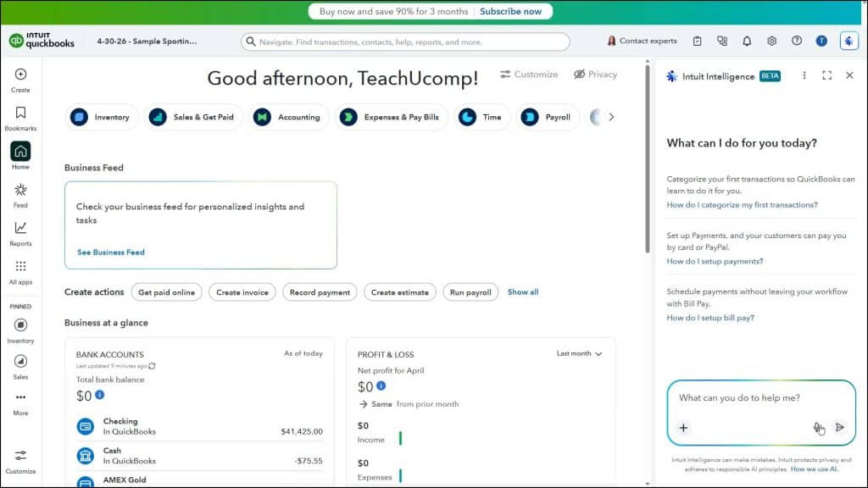Click the send arrow in chat box
Image resolution: width=868 pixels, height=488 pixels.
(840, 427)
